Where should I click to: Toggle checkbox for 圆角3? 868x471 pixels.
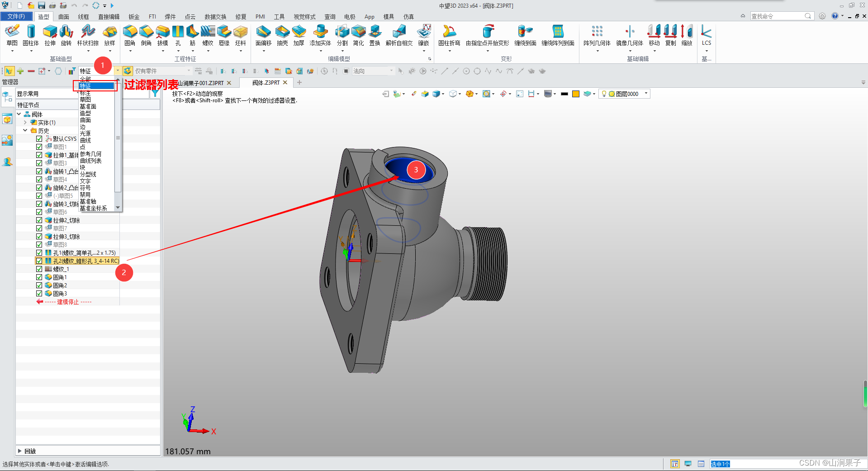click(39, 294)
